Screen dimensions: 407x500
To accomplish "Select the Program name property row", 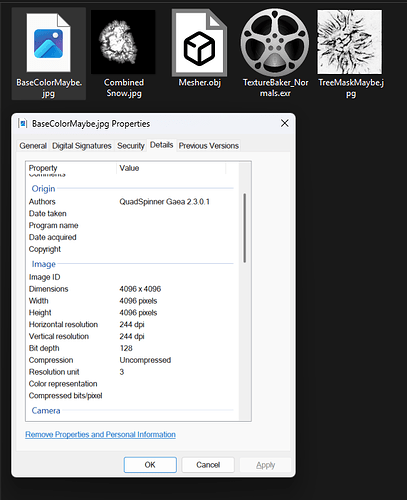I will tap(132, 225).
